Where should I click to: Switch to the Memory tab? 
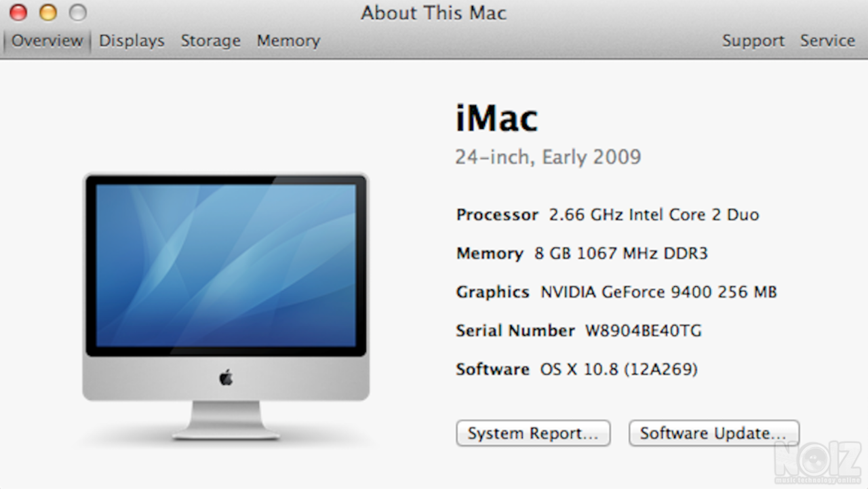tap(288, 41)
